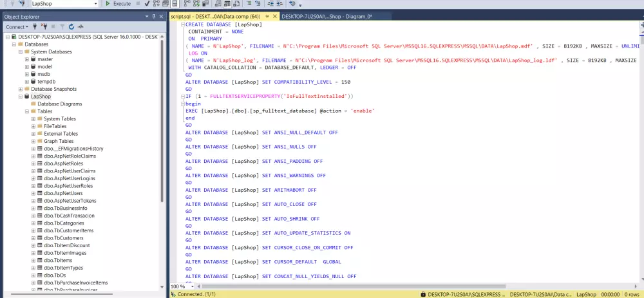
Task: Collapse the IF FULLTEXTSERVICEPROPERTY code block
Action: [x=182, y=97]
